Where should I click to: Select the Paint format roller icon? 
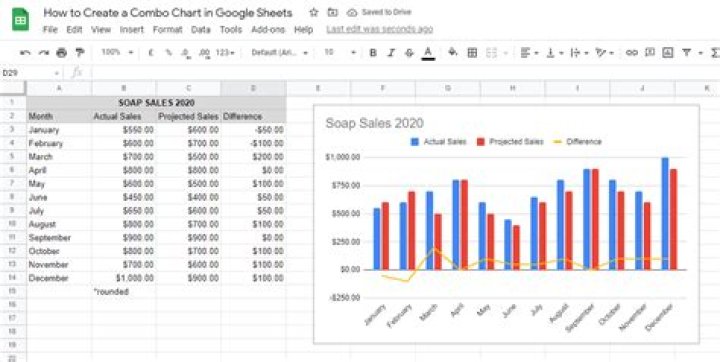pos(80,53)
